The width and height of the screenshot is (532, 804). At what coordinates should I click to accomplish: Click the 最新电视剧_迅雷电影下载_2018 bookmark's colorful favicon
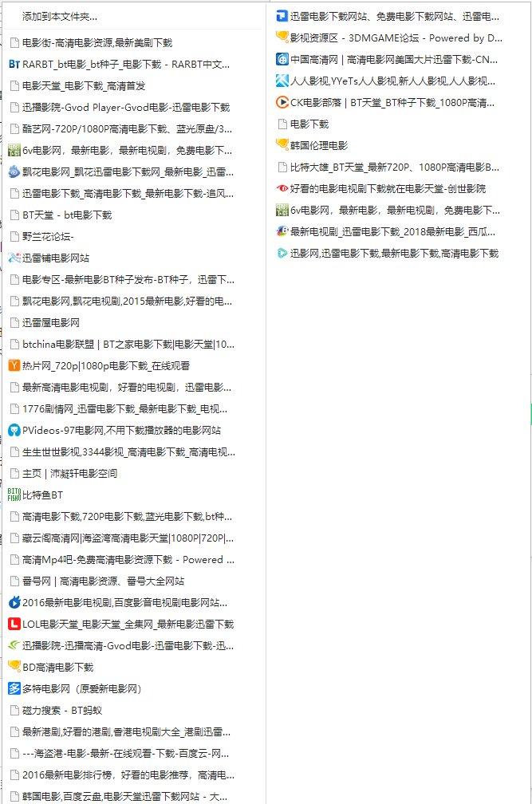282,232
